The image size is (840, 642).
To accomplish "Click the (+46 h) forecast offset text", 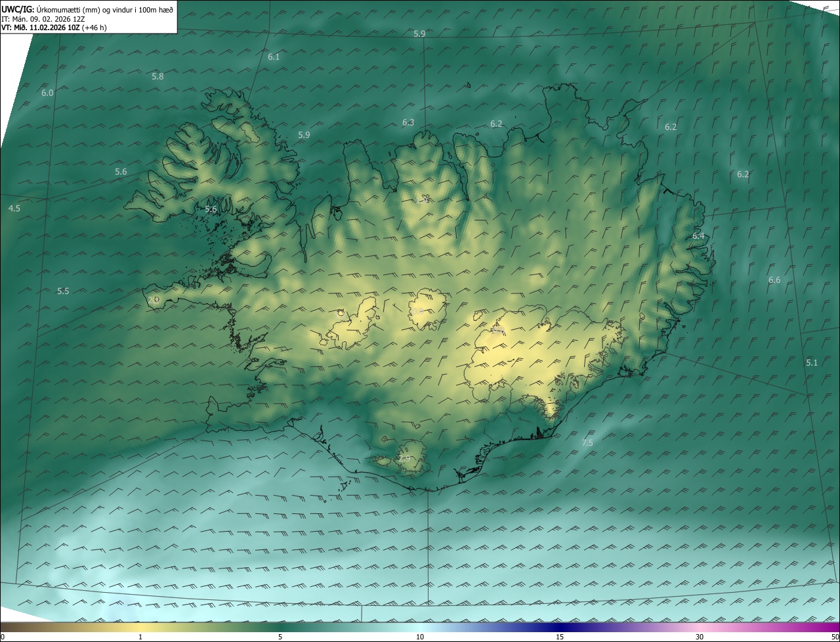I will pos(94,28).
